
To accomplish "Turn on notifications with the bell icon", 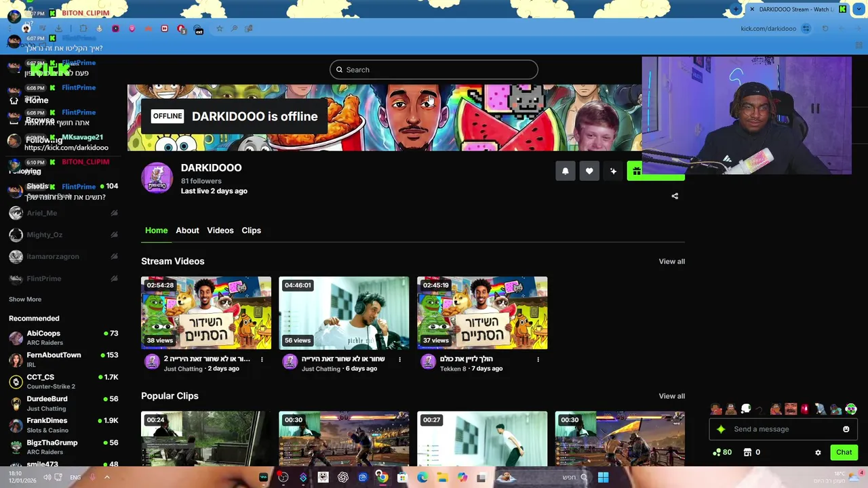I will pos(566,171).
